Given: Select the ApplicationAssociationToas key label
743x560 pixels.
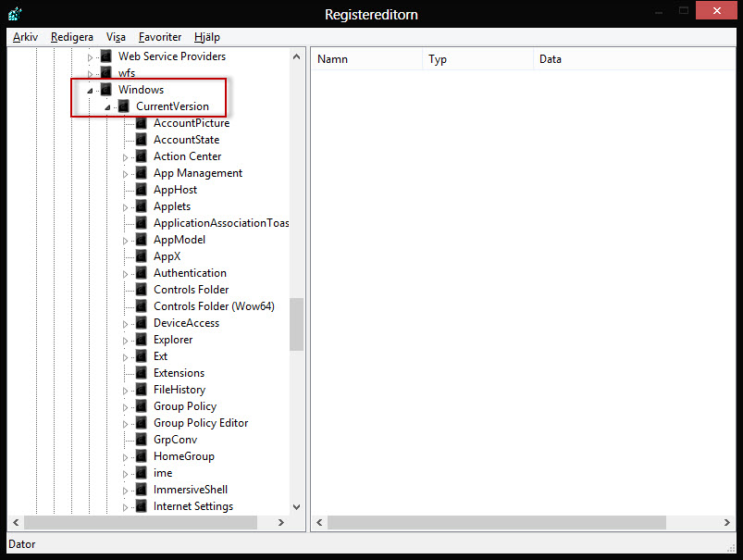Looking at the screenshot, I should pos(221,223).
